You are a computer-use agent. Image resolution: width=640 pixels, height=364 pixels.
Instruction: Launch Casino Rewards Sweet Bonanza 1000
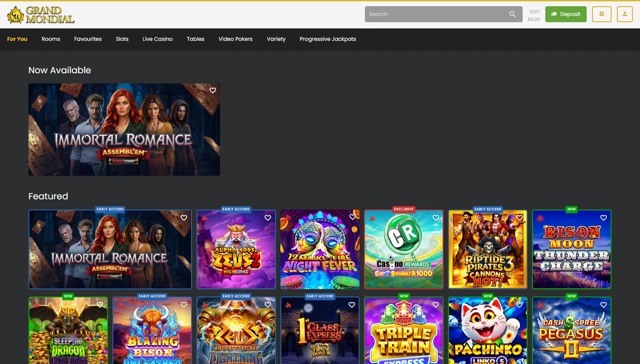pyautogui.click(x=404, y=249)
